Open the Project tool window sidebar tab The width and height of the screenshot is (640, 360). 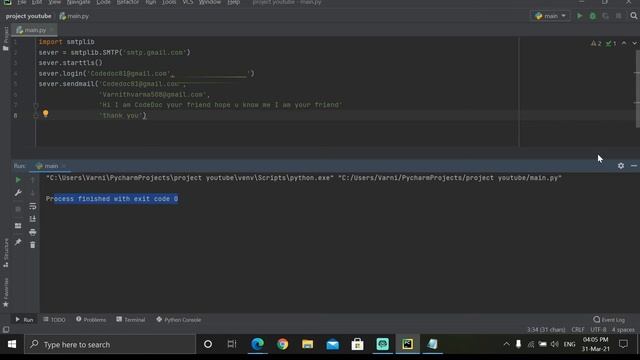tap(6, 39)
